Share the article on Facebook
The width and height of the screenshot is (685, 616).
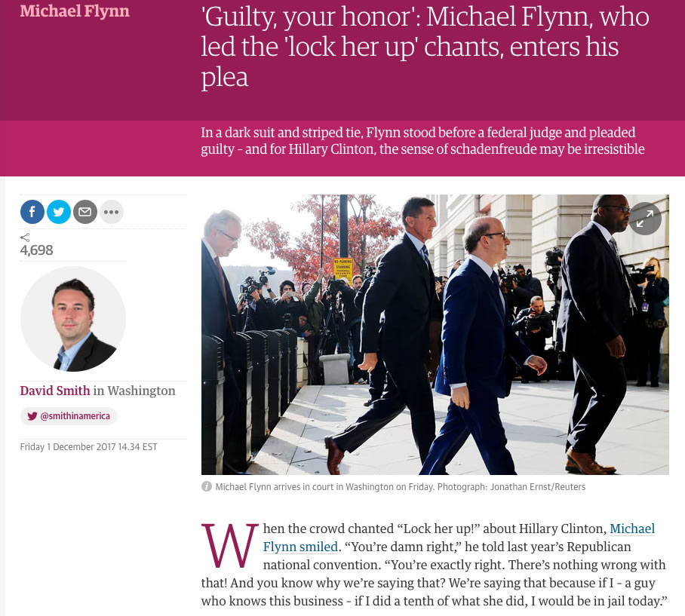coord(32,212)
